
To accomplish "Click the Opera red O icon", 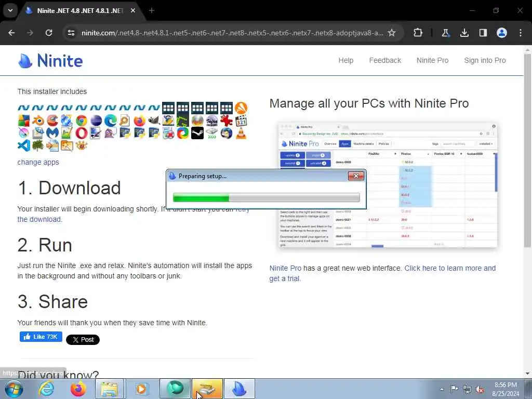I will click(x=82, y=133).
